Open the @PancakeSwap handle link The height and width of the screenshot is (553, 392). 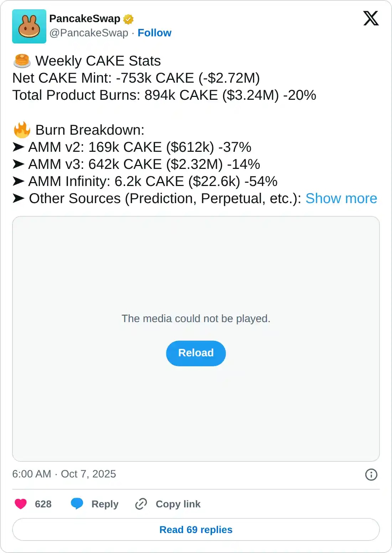[89, 33]
